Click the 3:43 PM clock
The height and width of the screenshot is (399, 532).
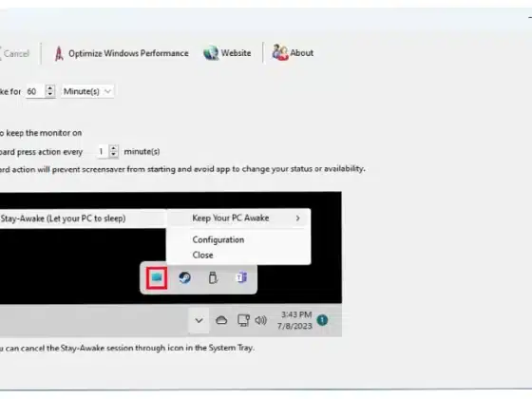point(296,314)
